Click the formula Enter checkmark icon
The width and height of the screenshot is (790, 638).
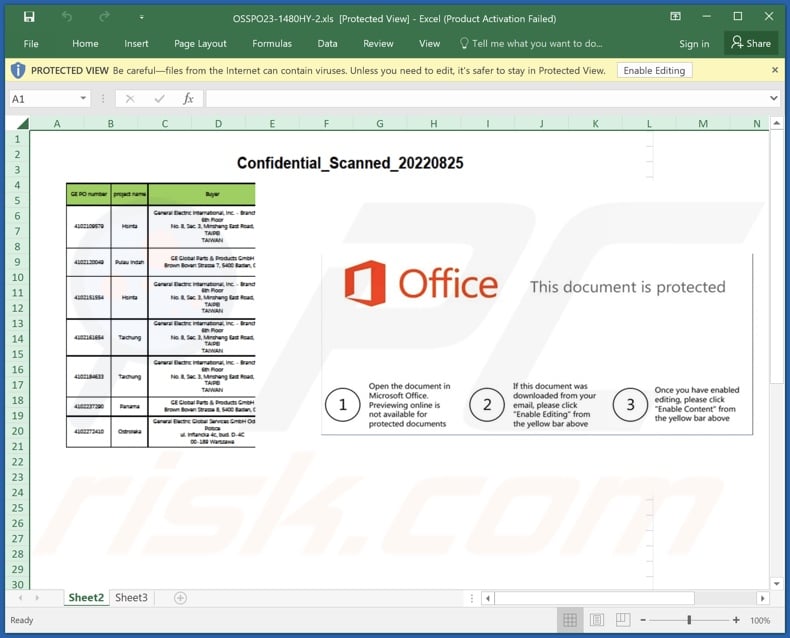pyautogui.click(x=160, y=99)
